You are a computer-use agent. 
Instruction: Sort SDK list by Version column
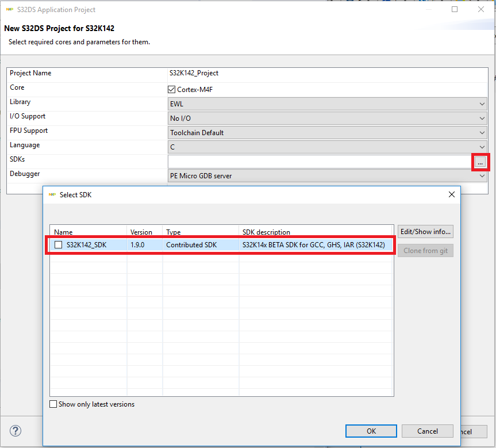145,232
